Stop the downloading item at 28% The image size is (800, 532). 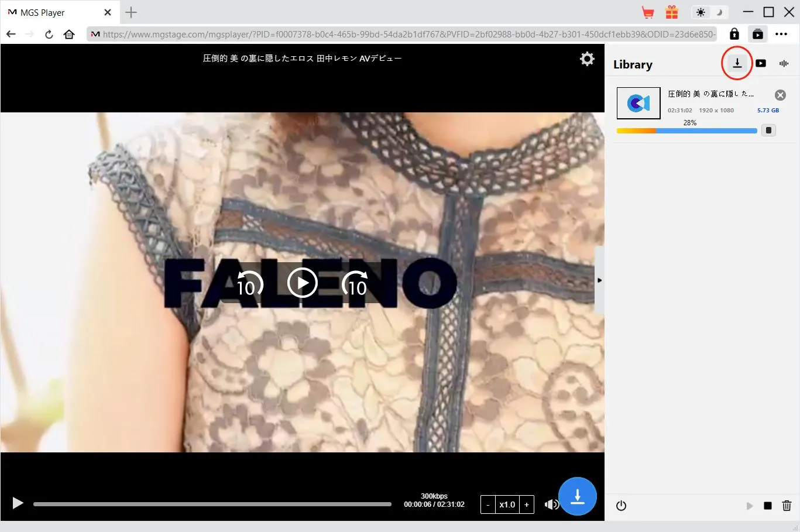(768, 131)
